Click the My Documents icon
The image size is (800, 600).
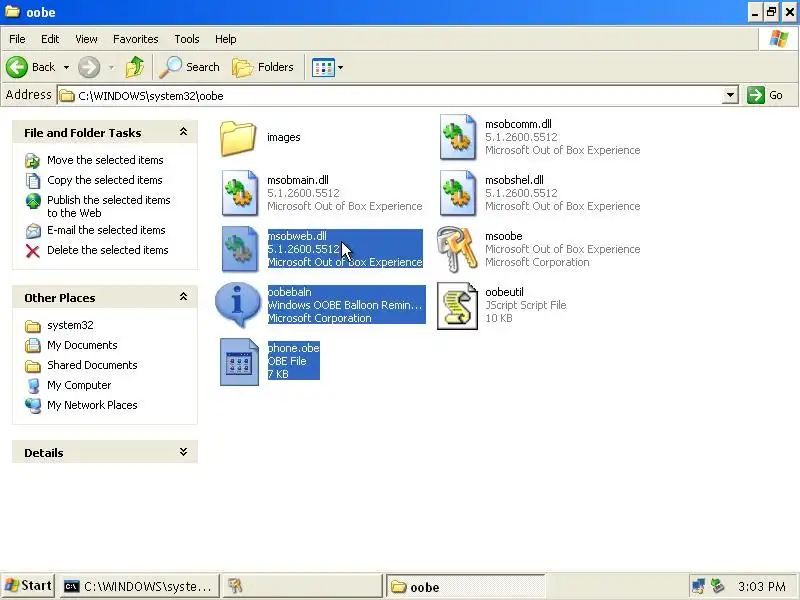pos(33,345)
